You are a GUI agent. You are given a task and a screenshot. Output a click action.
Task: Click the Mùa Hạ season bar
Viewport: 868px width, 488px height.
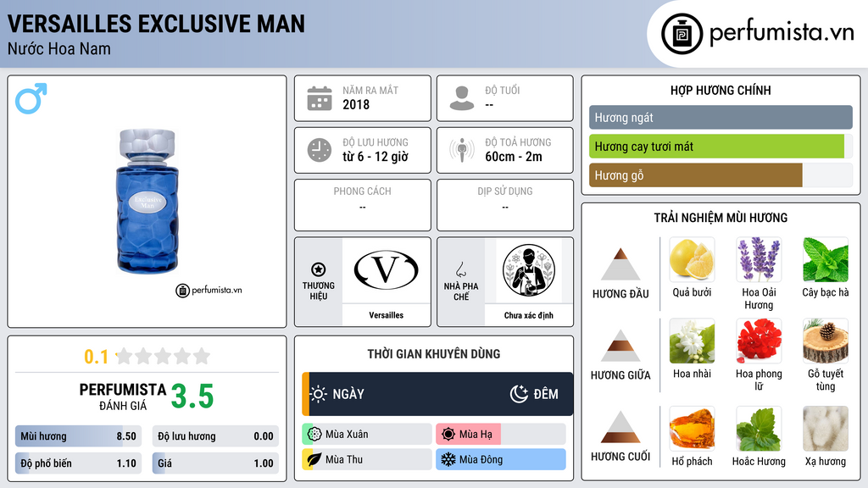[501, 435]
